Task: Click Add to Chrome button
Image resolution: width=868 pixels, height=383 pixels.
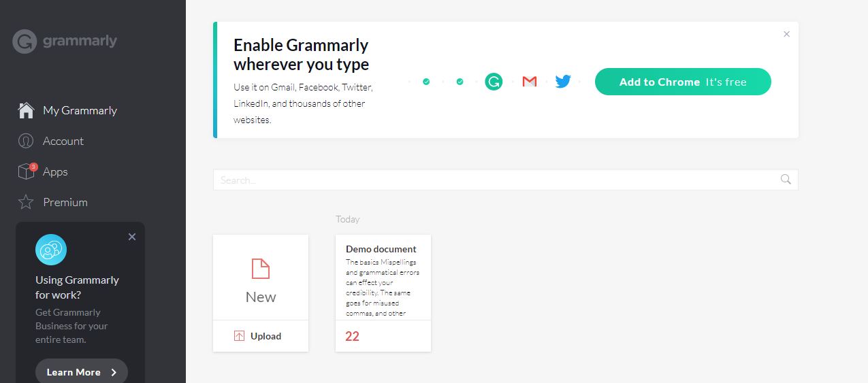Action: 683,82
